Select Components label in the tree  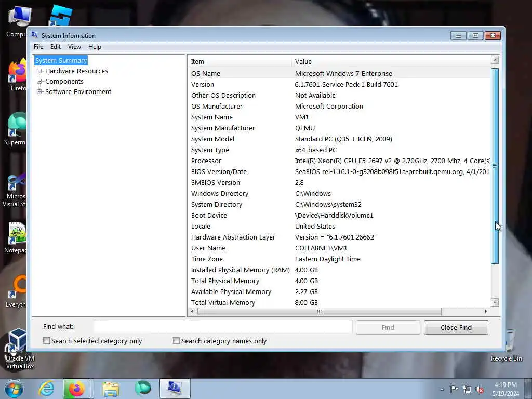pyautogui.click(x=64, y=82)
